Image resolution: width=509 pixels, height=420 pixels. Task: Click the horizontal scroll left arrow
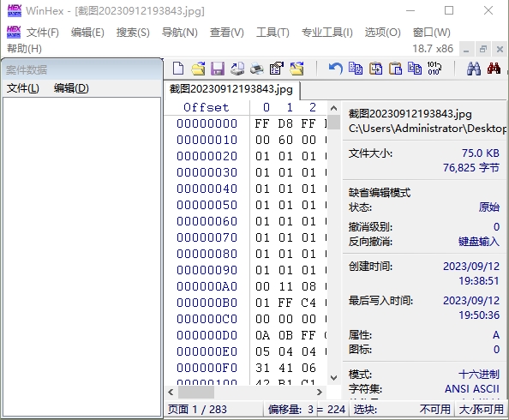(171, 392)
